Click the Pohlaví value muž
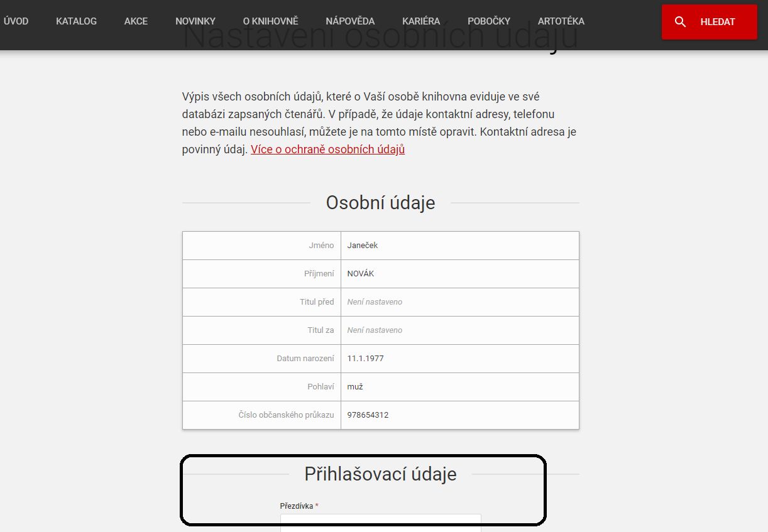 point(355,387)
